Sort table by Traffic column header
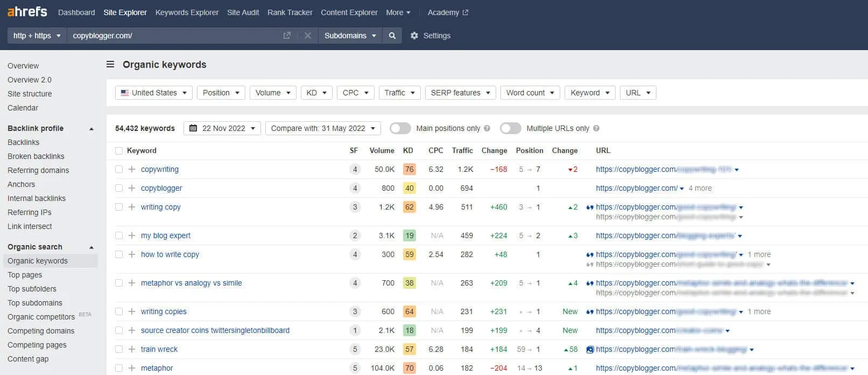 point(462,150)
